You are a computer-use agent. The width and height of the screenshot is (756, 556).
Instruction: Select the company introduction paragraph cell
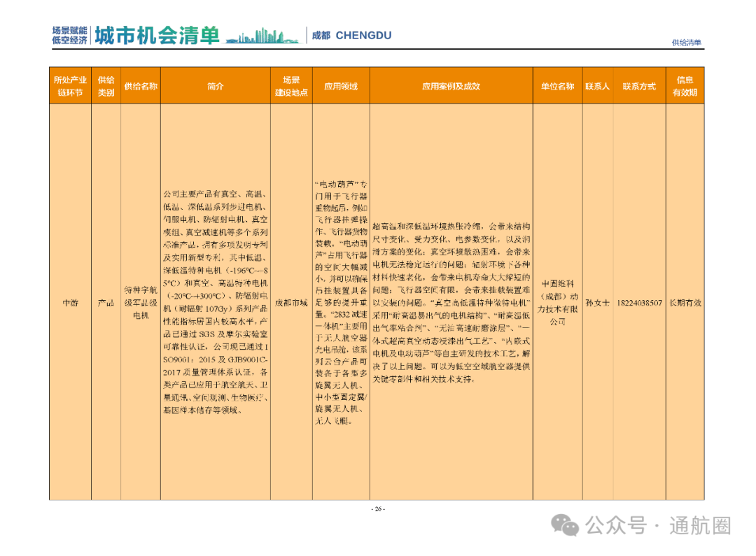(216, 302)
